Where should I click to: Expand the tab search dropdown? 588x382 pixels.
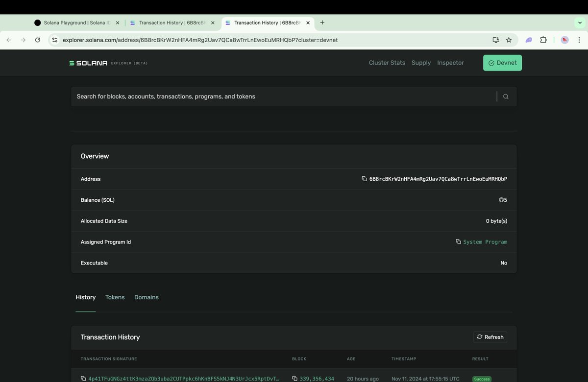click(x=580, y=23)
